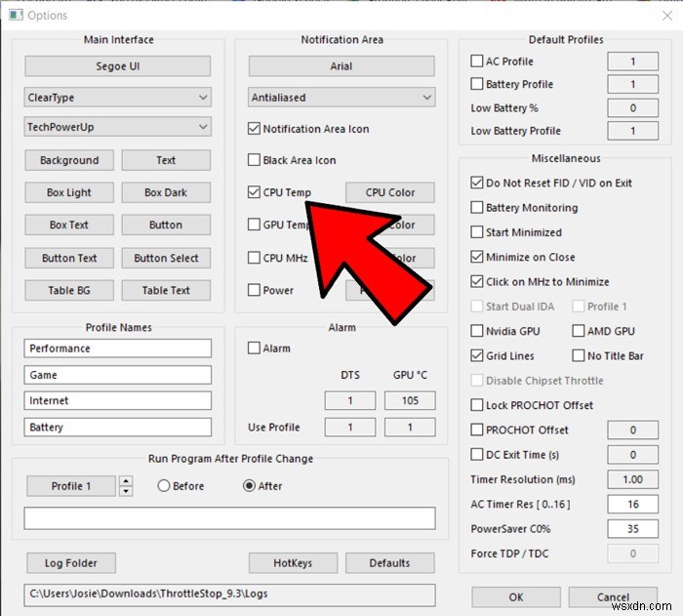Image resolution: width=683 pixels, height=616 pixels.
Task: Enable the Alarm checkbox
Action: tap(254, 348)
